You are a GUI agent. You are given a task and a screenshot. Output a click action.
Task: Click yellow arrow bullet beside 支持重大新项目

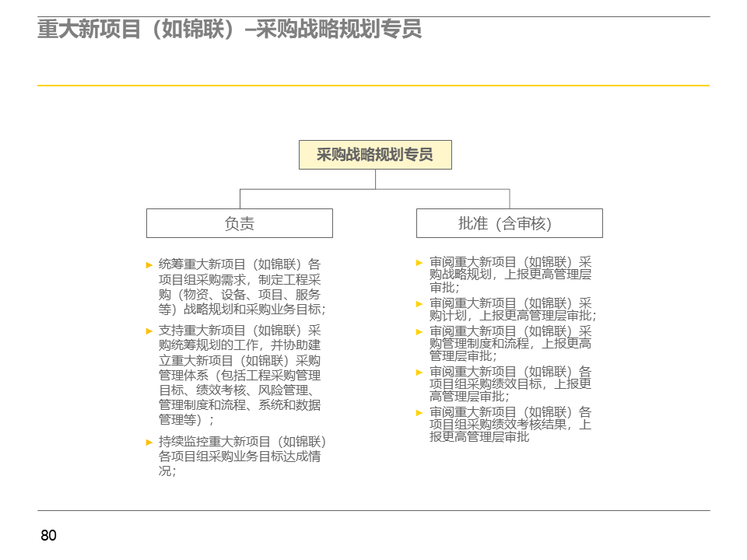tap(149, 331)
